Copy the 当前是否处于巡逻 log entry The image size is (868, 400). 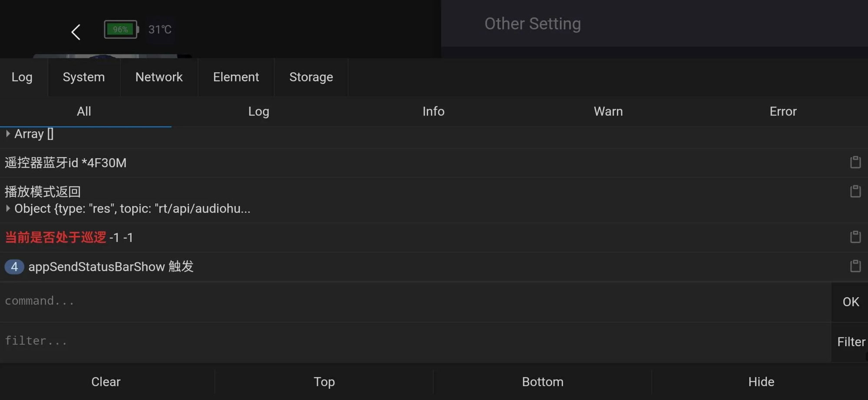pyautogui.click(x=855, y=237)
